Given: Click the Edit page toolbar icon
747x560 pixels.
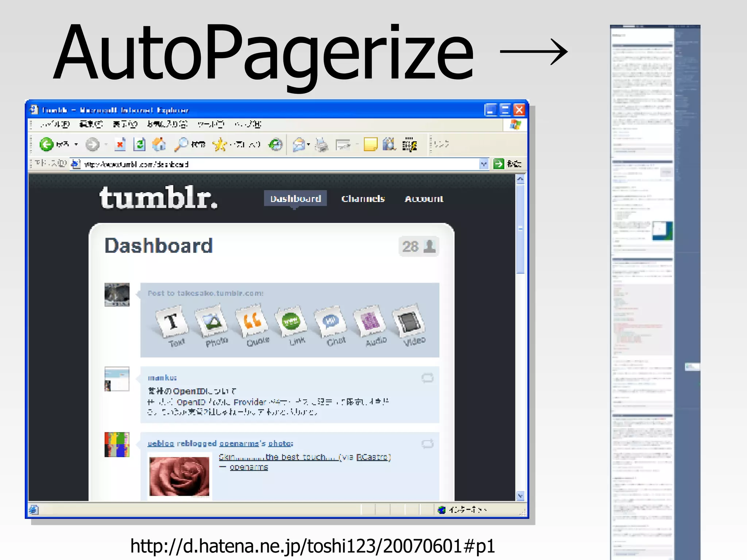Looking at the screenshot, I should [343, 145].
